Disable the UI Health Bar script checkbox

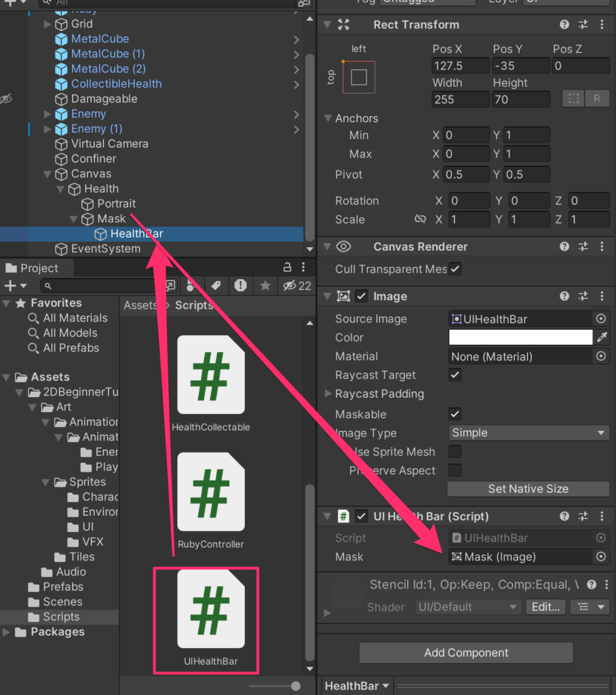click(x=362, y=516)
